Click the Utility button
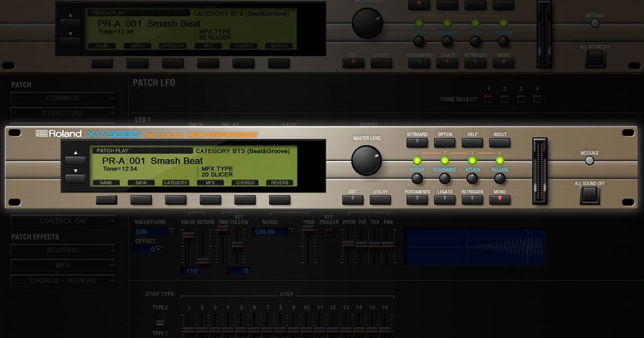Viewport: 644px width, 338px height. (380, 200)
